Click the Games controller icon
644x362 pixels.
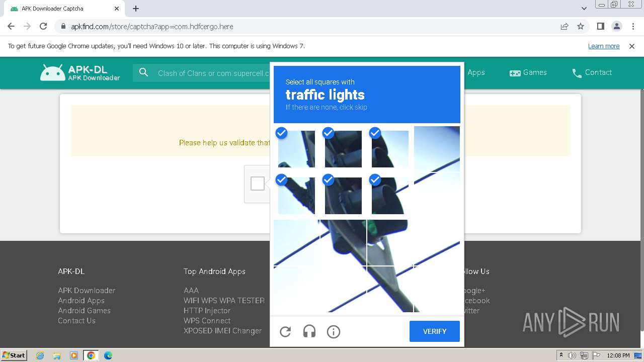[x=515, y=73]
